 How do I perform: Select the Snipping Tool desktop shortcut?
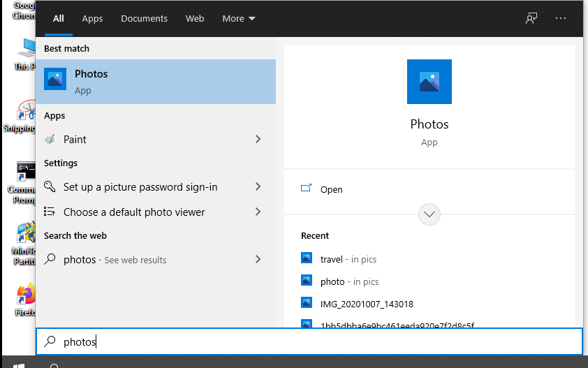tap(21, 115)
